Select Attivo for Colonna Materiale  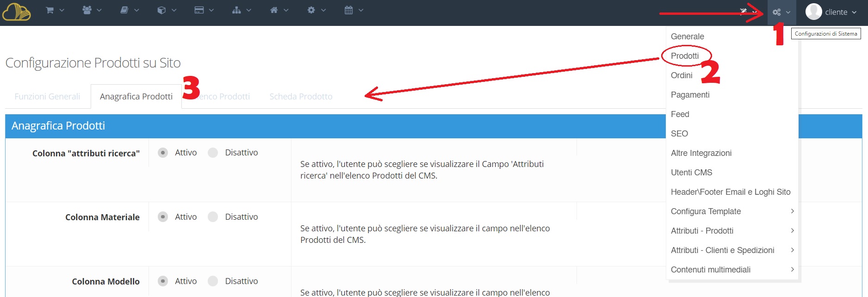pos(163,217)
